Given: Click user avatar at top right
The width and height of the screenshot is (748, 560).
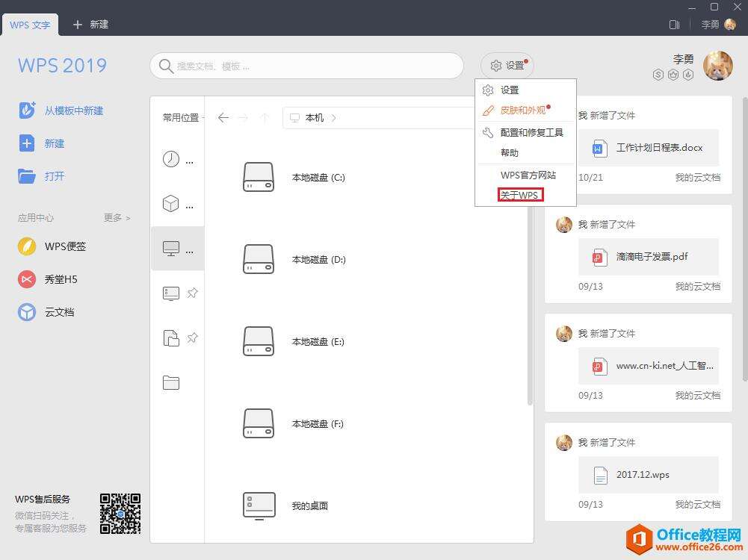Looking at the screenshot, I should click(717, 66).
